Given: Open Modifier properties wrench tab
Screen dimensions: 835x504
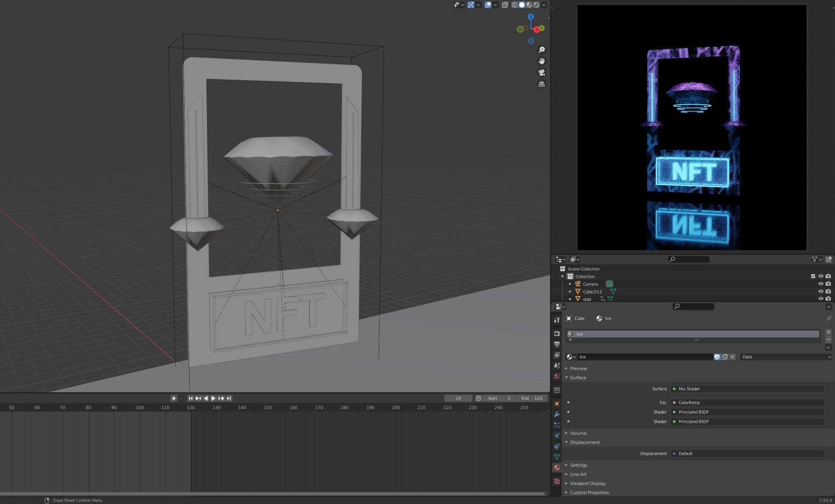Looking at the screenshot, I should click(557, 414).
